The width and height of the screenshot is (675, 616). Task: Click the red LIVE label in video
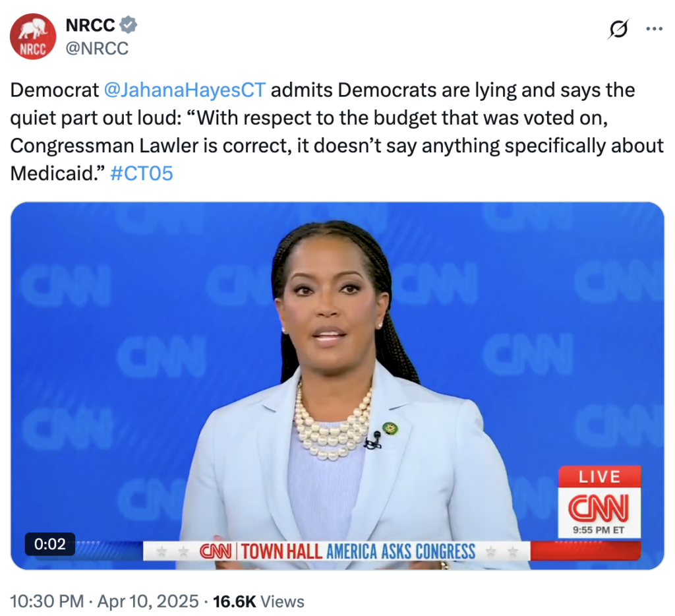pyautogui.click(x=600, y=476)
